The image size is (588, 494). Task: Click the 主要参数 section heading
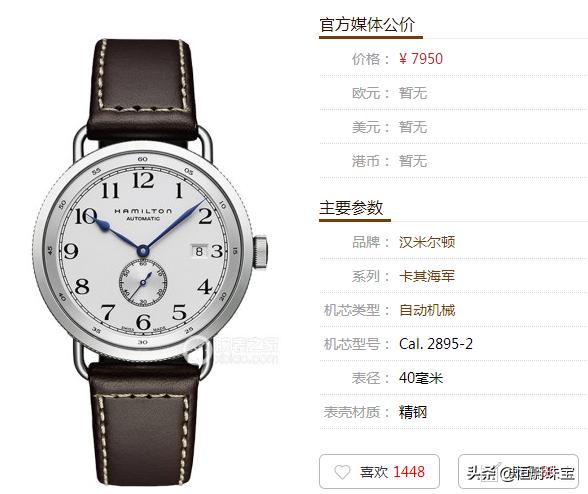coord(351,208)
